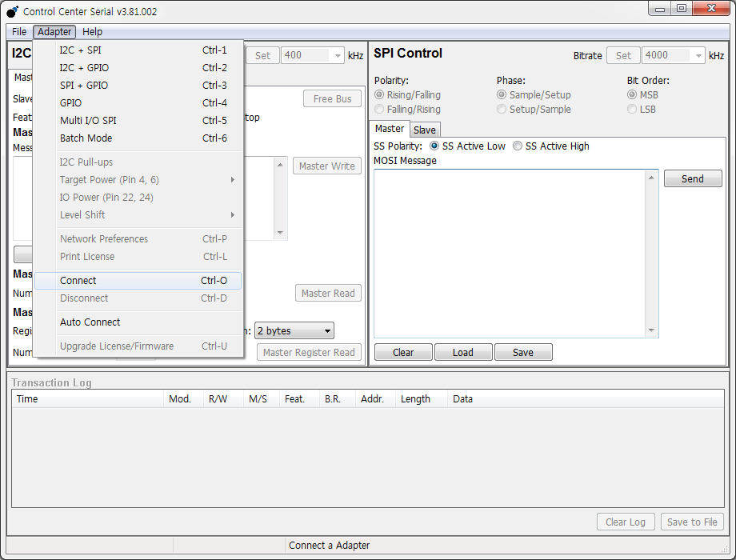The height and width of the screenshot is (560, 736).
Task: Switch to Batch Mode
Action: (138, 138)
